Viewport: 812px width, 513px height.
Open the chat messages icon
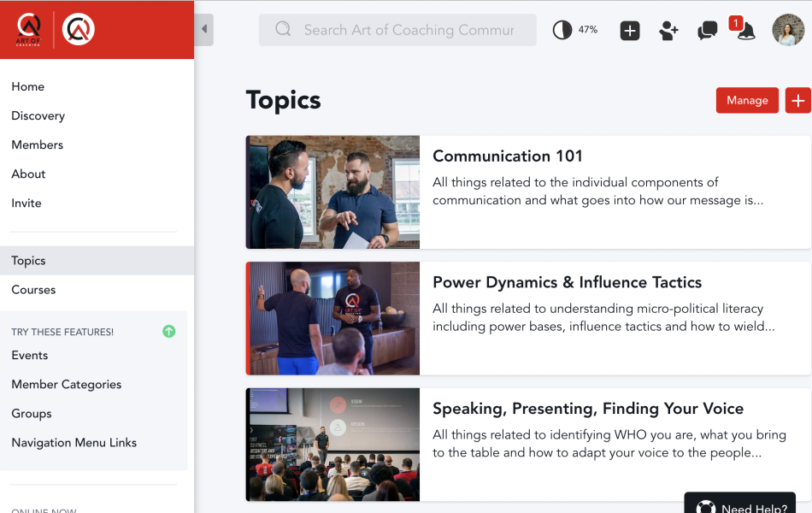tap(707, 31)
